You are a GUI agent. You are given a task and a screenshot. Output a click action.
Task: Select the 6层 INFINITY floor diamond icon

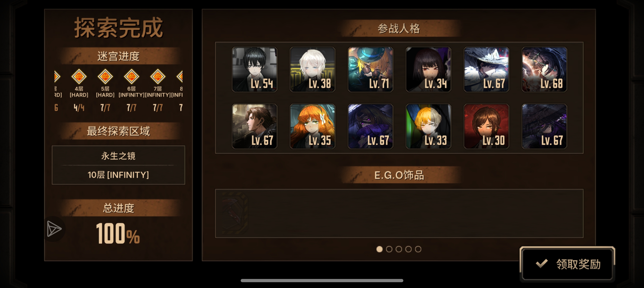(x=131, y=76)
